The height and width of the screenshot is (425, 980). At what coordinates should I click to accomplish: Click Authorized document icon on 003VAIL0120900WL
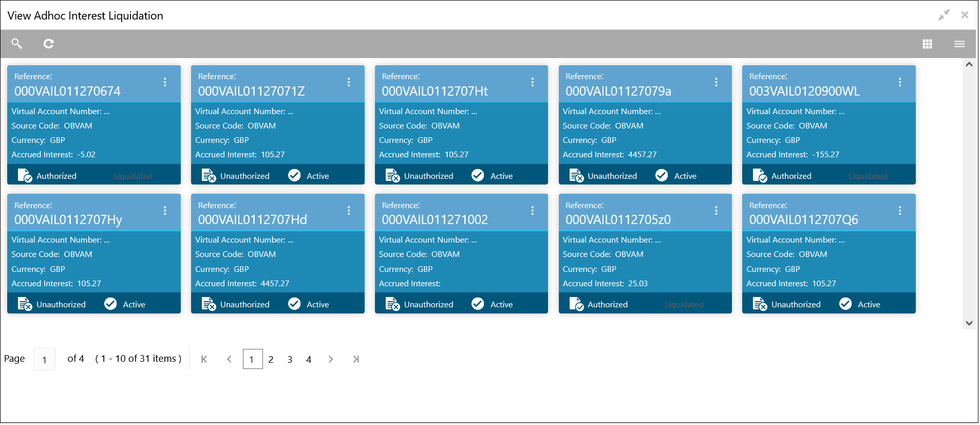[x=760, y=176]
